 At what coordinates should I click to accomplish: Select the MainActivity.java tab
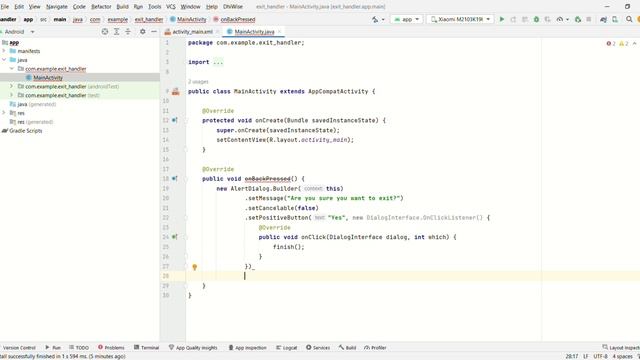coord(254,31)
